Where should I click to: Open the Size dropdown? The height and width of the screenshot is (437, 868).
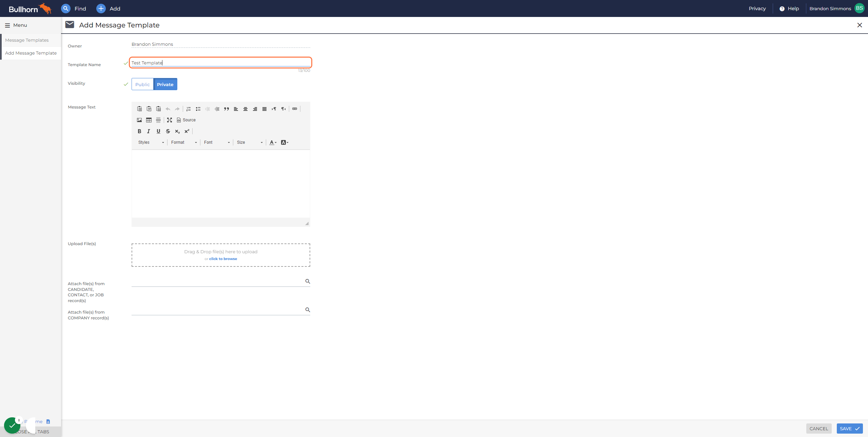point(250,142)
